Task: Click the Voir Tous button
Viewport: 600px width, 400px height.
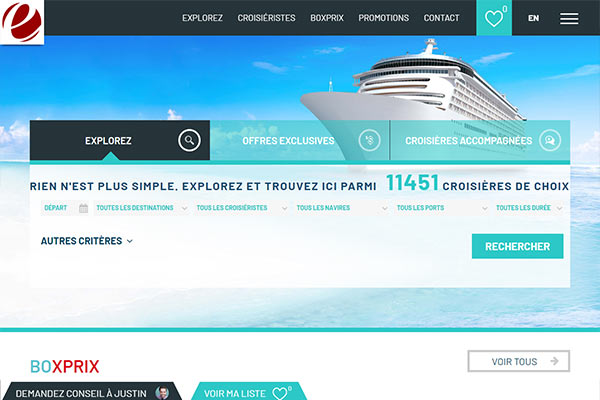Action: (518, 361)
